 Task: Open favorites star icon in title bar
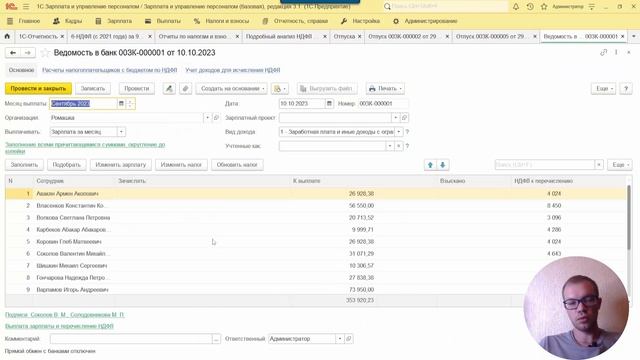pos(544,7)
